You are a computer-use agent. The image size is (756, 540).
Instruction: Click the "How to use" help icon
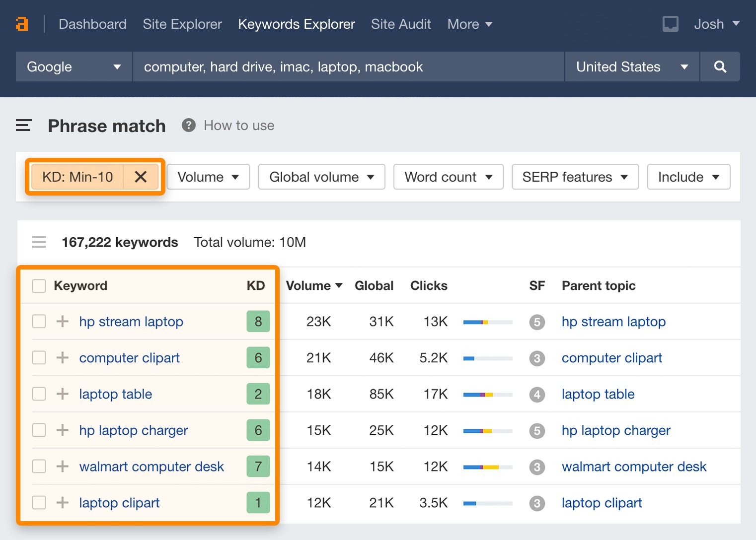188,125
